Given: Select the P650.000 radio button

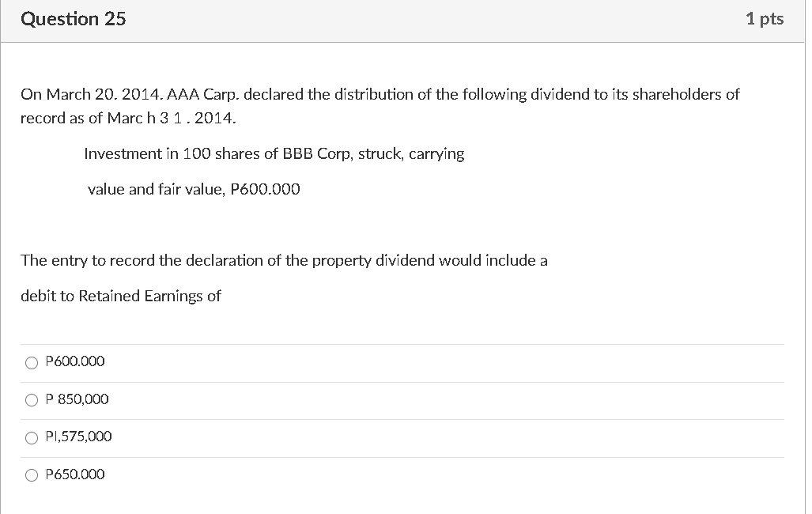Looking at the screenshot, I should tap(32, 475).
